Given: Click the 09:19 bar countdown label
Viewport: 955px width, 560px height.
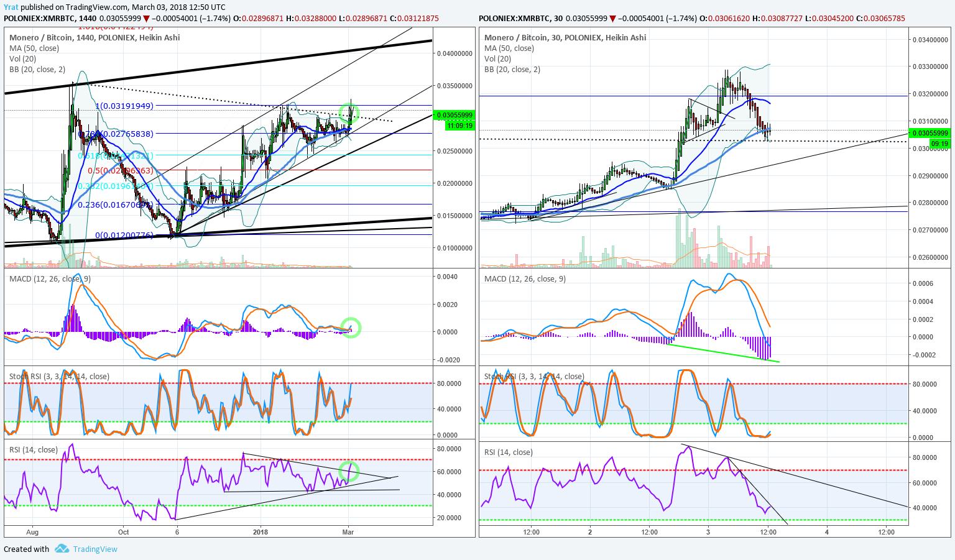Looking at the screenshot, I should tap(939, 144).
